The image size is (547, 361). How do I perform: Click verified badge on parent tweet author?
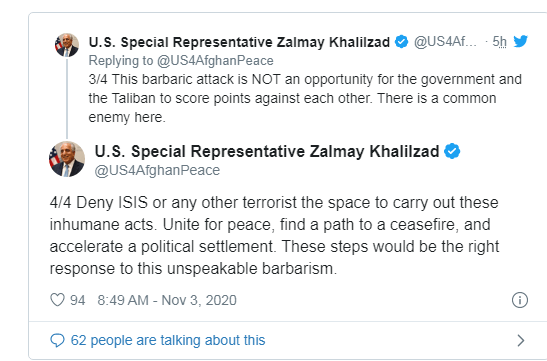[x=402, y=42]
